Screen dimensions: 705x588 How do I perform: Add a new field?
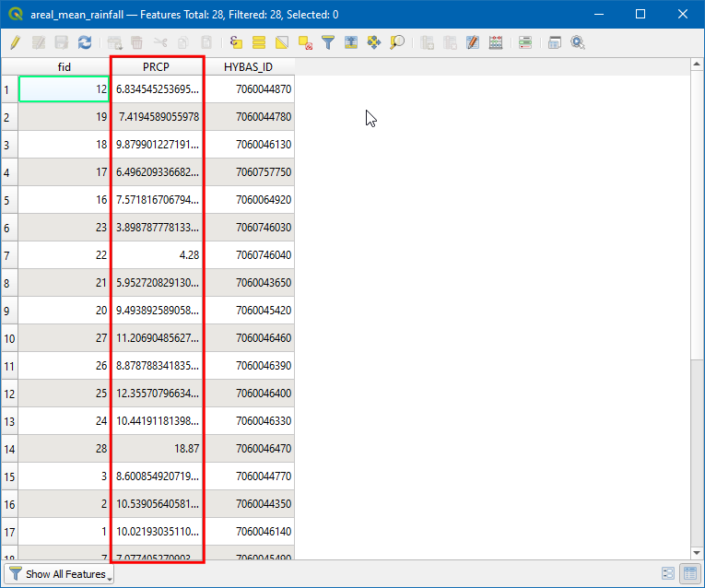[x=427, y=42]
